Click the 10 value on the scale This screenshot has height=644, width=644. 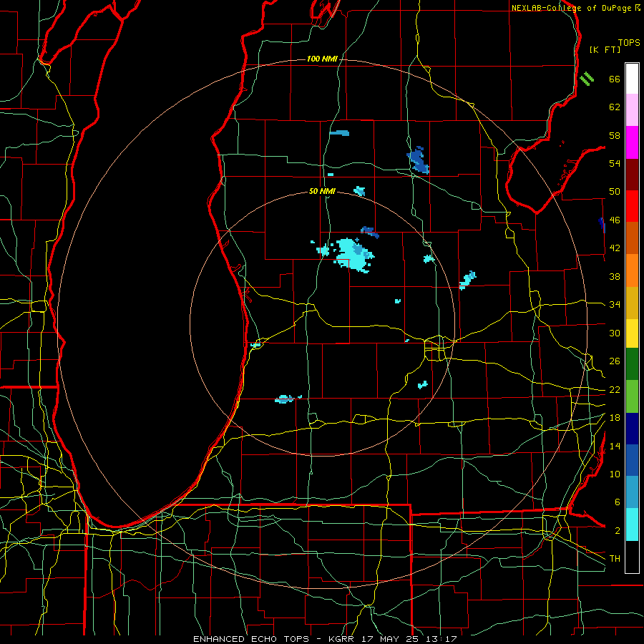pyautogui.click(x=615, y=474)
